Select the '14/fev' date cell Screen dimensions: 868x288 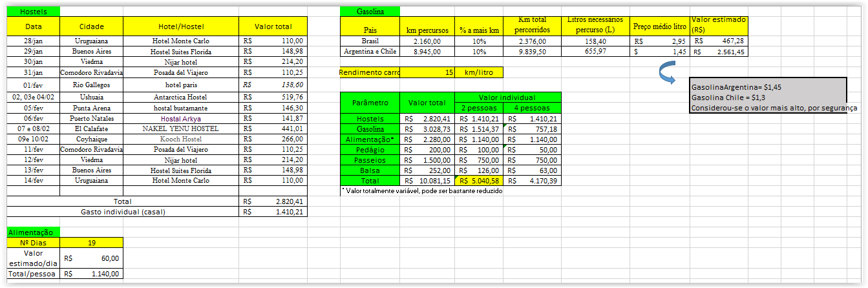33,181
